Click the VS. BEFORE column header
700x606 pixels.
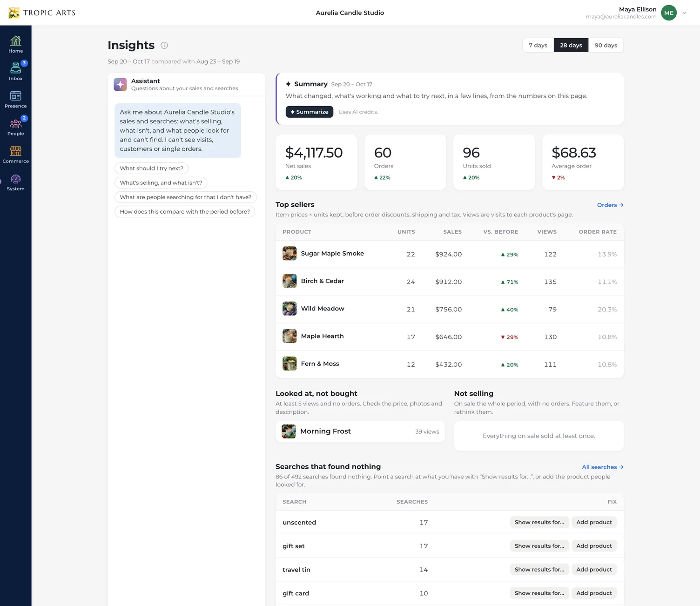click(500, 232)
